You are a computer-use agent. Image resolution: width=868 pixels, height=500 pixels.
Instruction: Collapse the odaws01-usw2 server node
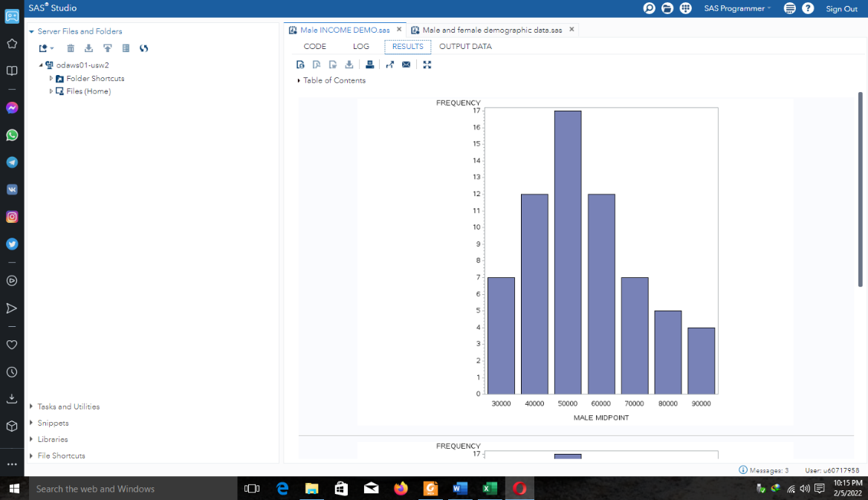42,65
